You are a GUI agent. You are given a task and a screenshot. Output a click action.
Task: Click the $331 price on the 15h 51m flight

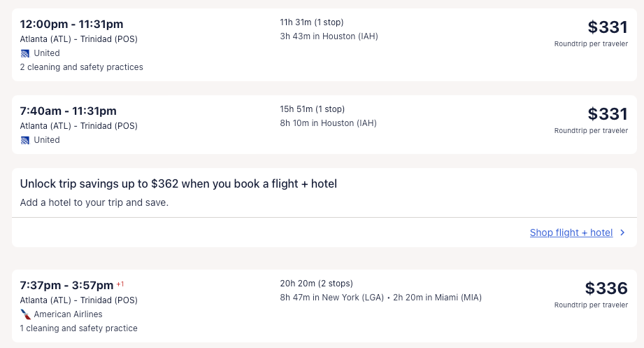click(608, 114)
